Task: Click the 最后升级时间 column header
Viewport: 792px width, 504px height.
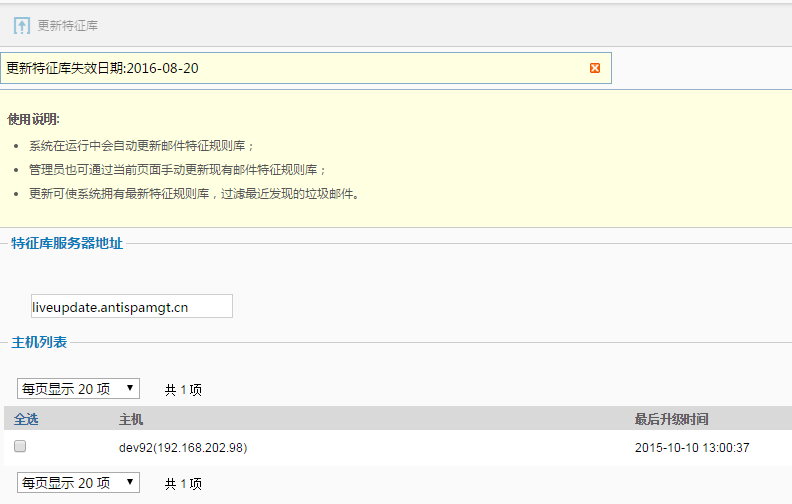Action: (671, 419)
